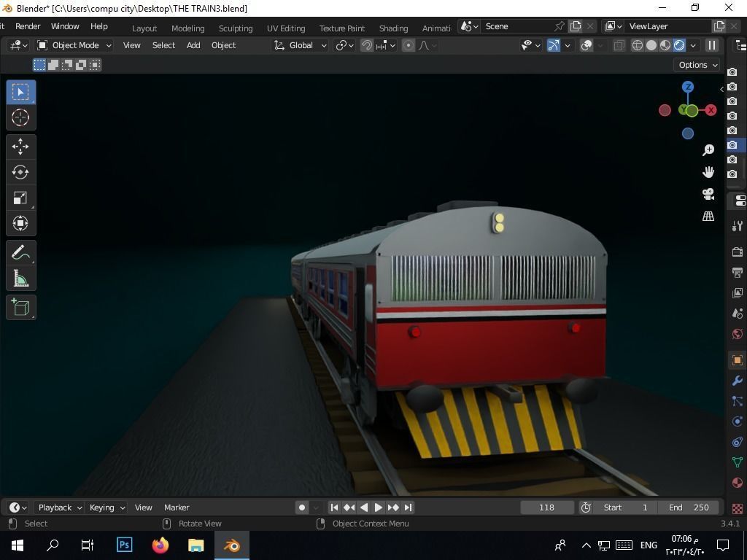Open the Tool properties tab
This screenshot has width=747, height=560.
(737, 226)
